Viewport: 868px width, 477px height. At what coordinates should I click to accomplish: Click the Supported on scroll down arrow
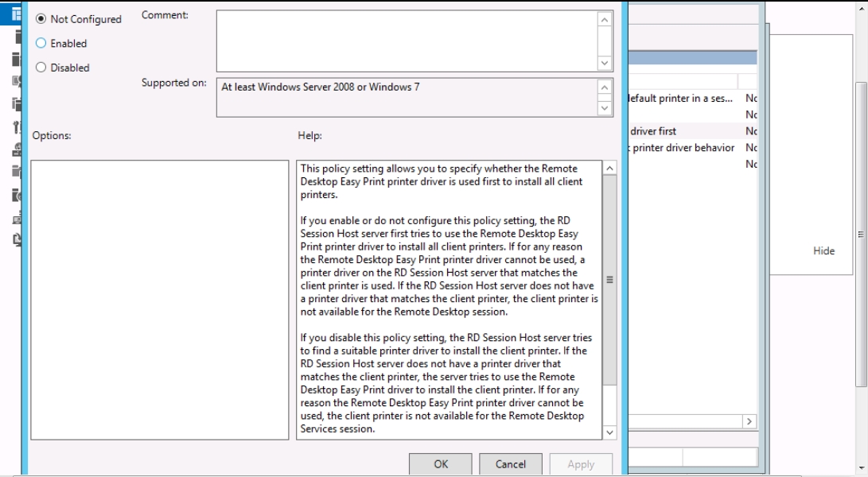(x=605, y=108)
